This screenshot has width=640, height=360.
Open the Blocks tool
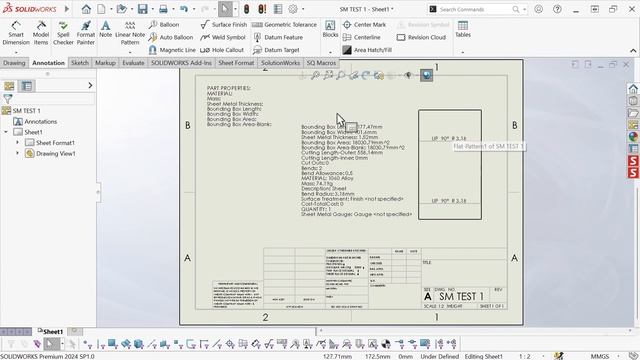tap(330, 29)
